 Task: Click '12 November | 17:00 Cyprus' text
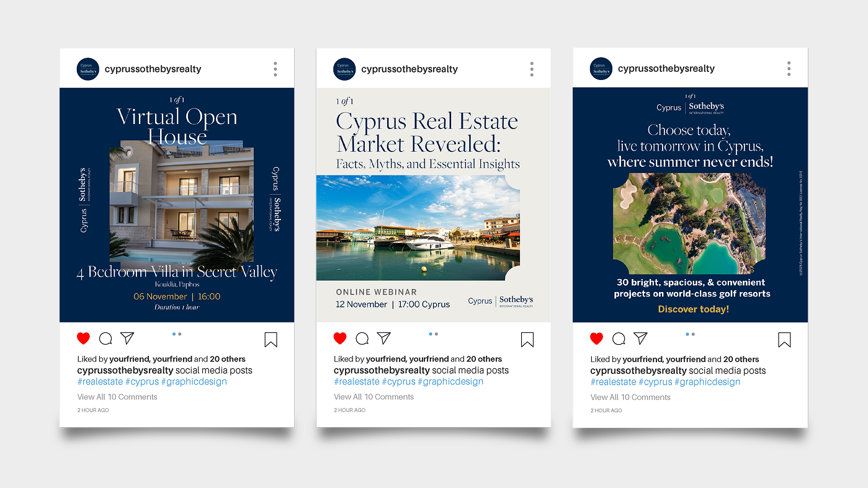393,304
